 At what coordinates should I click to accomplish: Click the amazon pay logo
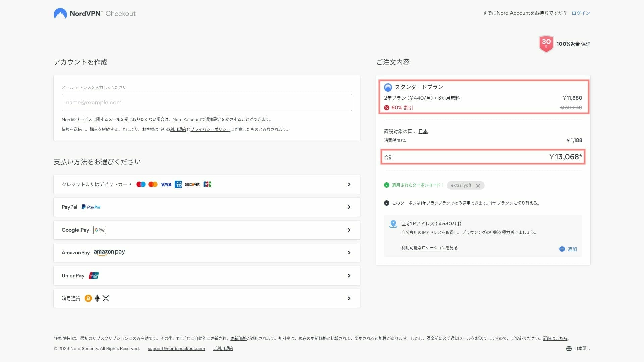109,252
